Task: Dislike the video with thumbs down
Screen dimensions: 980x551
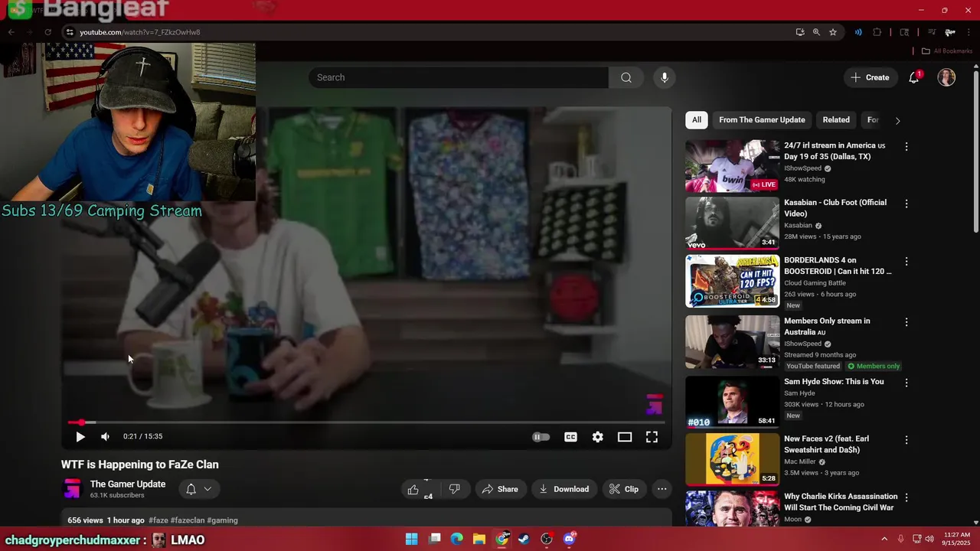Action: click(454, 489)
